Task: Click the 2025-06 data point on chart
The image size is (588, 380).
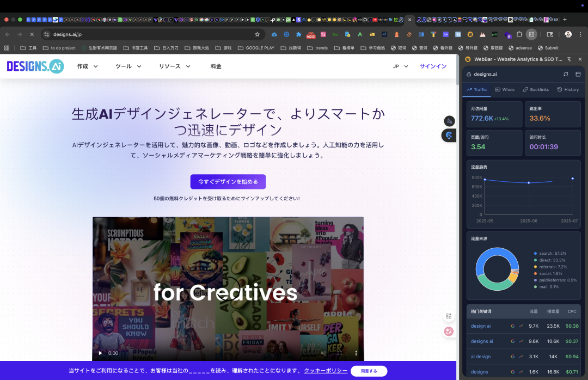Action: coord(529,183)
